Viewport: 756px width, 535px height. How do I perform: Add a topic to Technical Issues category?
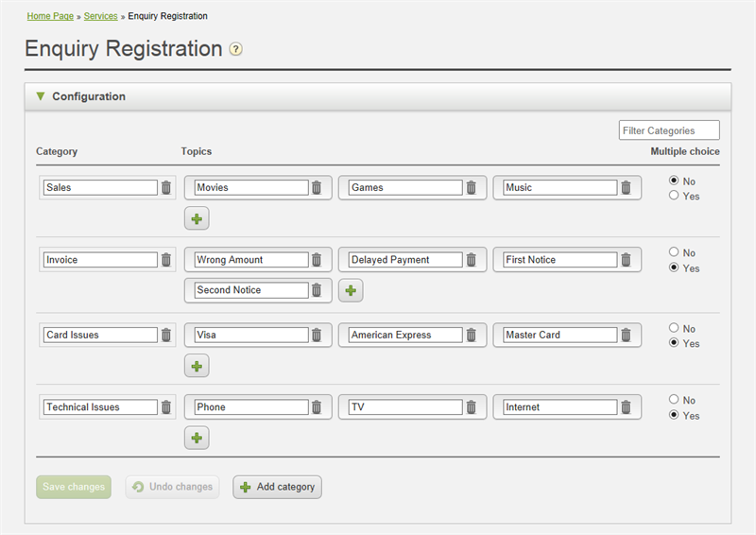(x=197, y=438)
